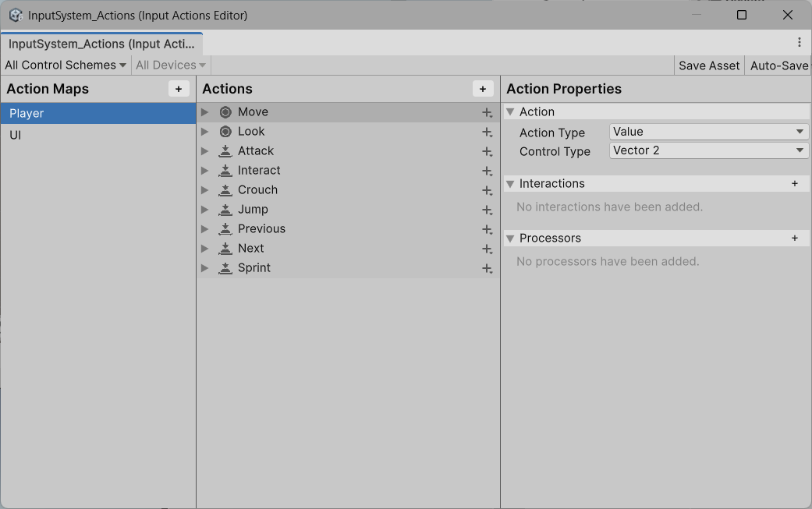Viewport: 812px width, 509px height.
Task: Collapse the Interactions section
Action: coord(510,184)
